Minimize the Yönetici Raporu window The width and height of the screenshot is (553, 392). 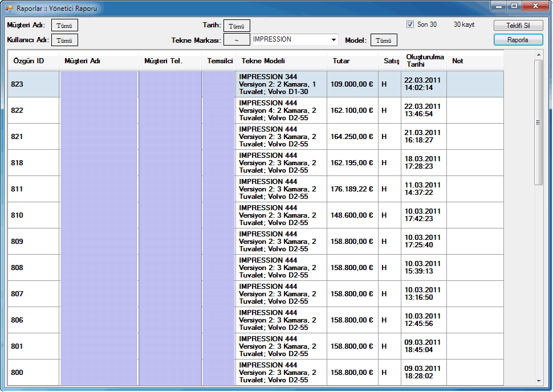coord(499,6)
